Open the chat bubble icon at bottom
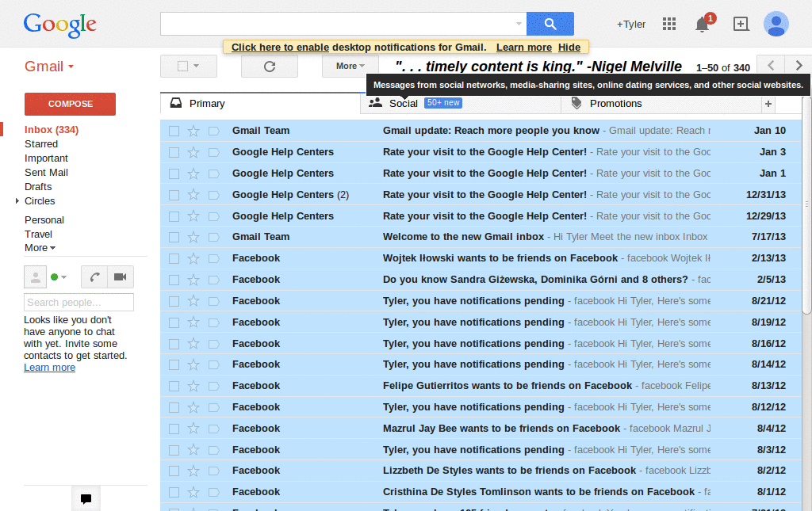The width and height of the screenshot is (812, 511). 86,498
